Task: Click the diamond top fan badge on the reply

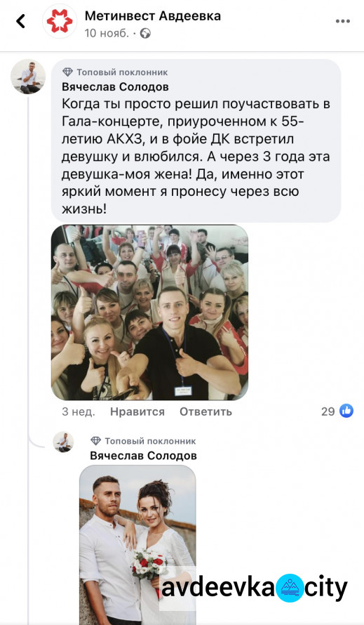Action: click(95, 441)
